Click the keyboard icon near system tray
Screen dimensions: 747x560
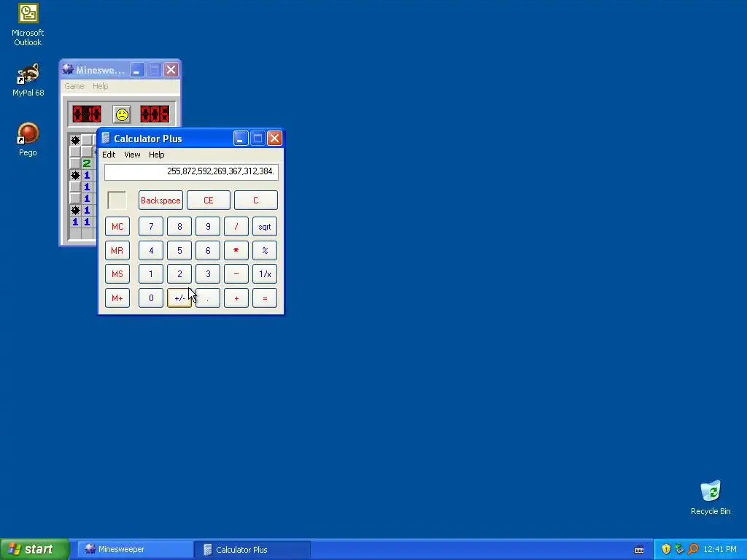(x=639, y=550)
